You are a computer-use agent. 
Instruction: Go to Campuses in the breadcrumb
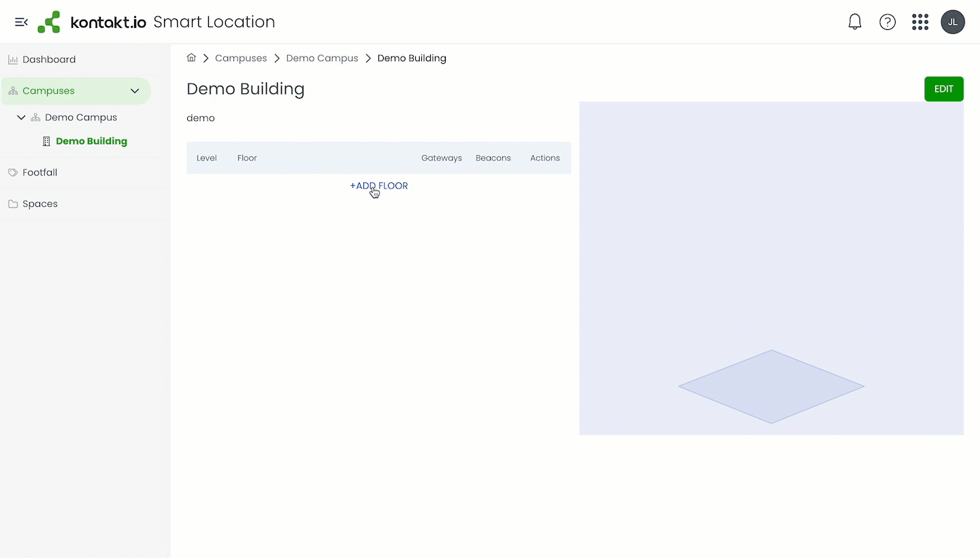[241, 58]
